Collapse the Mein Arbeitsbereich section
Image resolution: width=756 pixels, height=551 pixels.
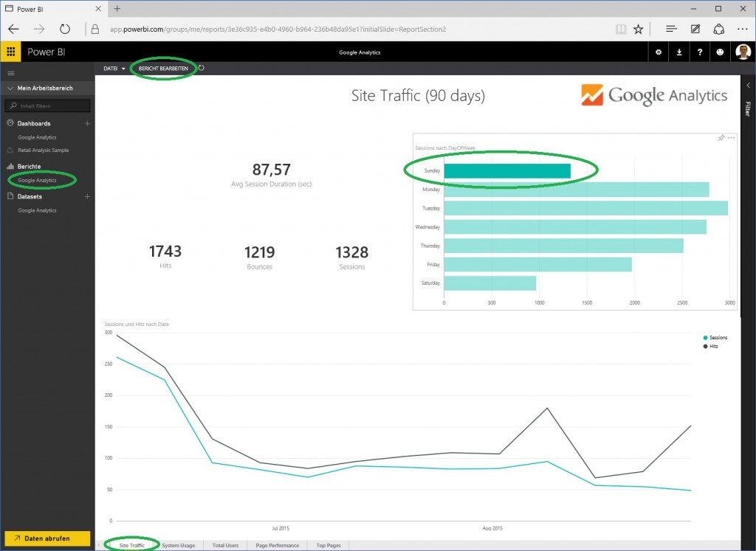pyautogui.click(x=10, y=89)
